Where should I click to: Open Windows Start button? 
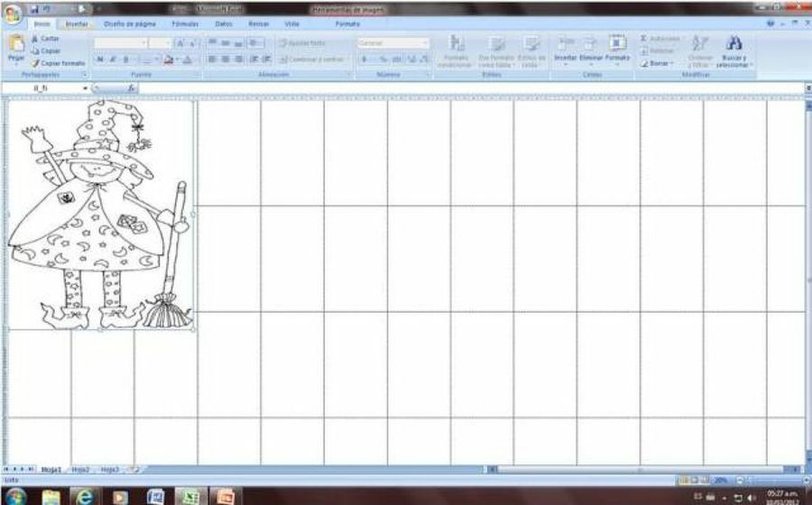(x=16, y=497)
